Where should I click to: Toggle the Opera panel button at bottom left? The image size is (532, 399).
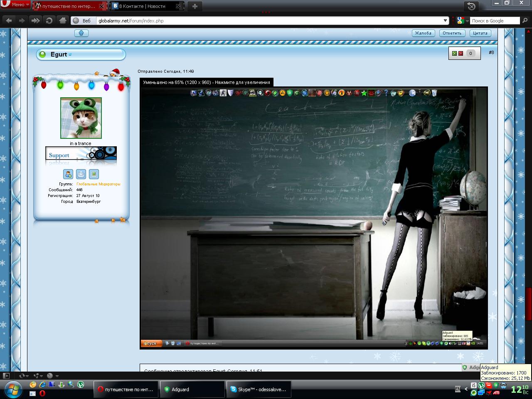(x=6, y=376)
